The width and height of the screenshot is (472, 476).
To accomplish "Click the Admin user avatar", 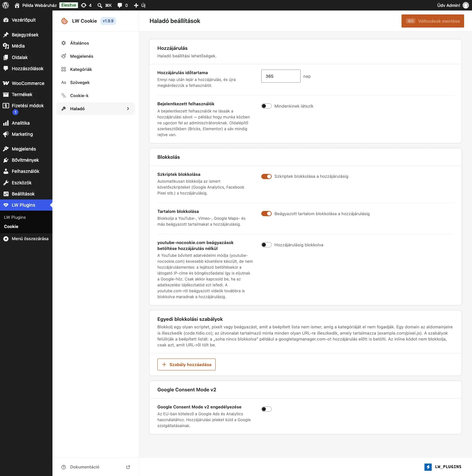I will click(466, 5).
